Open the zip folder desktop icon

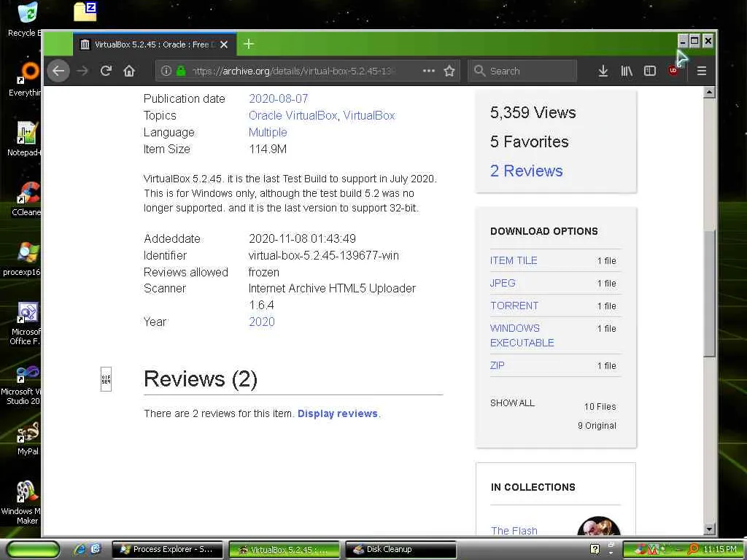85,12
